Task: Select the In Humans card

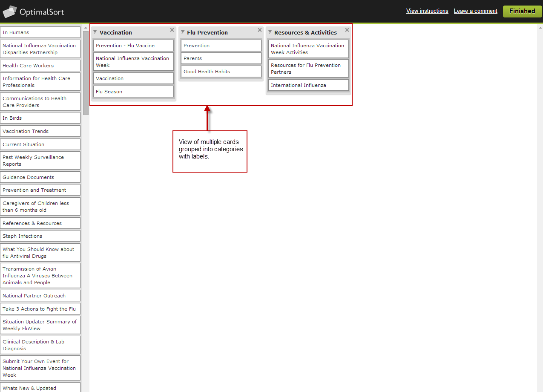Action: coord(40,32)
